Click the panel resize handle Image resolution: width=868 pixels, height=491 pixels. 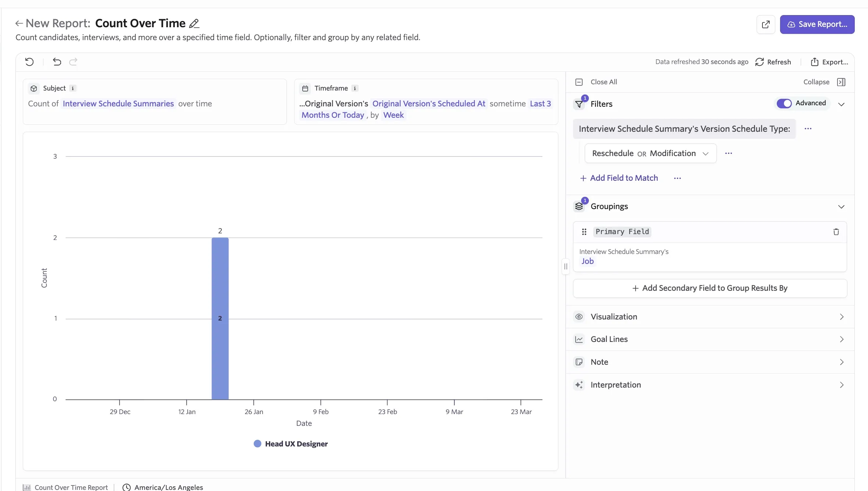click(566, 266)
